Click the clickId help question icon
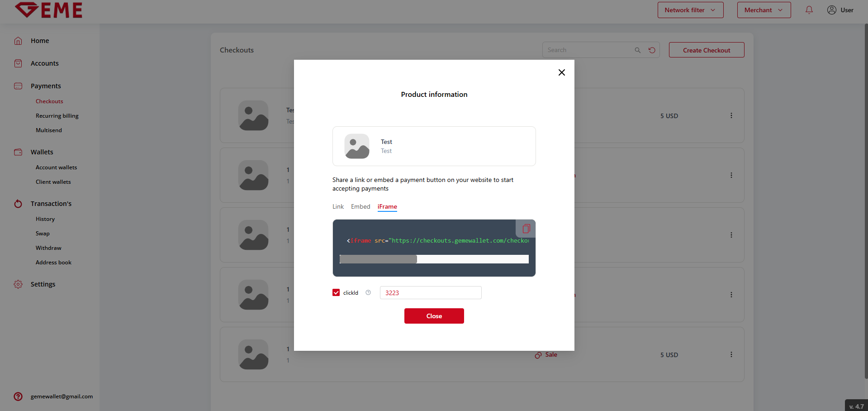Image resolution: width=868 pixels, height=411 pixels. pos(368,292)
